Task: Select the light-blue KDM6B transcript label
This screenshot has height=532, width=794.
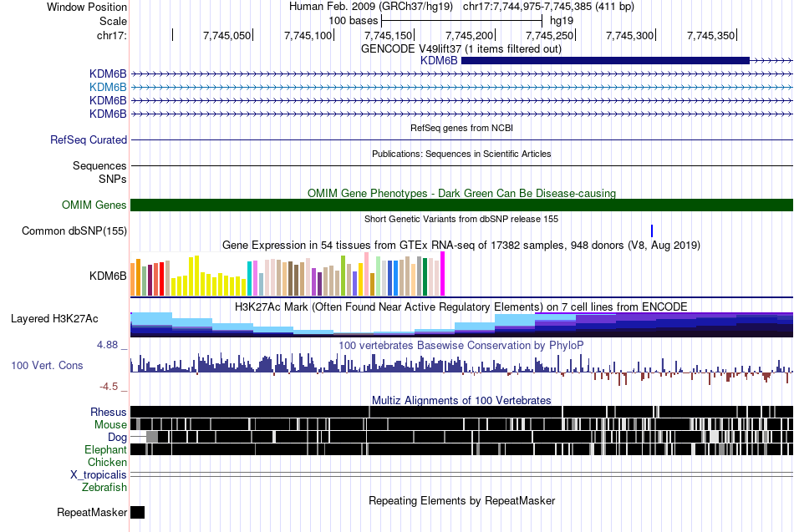Action: pyautogui.click(x=108, y=87)
